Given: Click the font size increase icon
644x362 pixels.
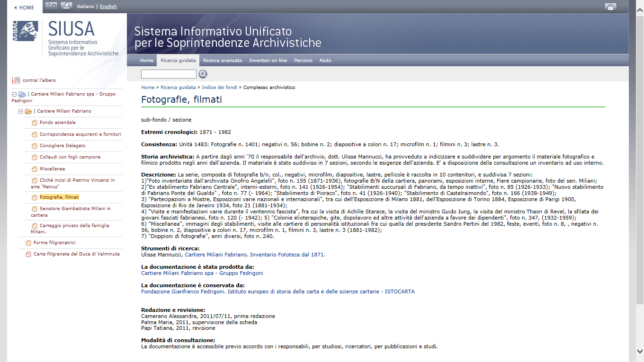Looking at the screenshot, I should coord(52,6).
